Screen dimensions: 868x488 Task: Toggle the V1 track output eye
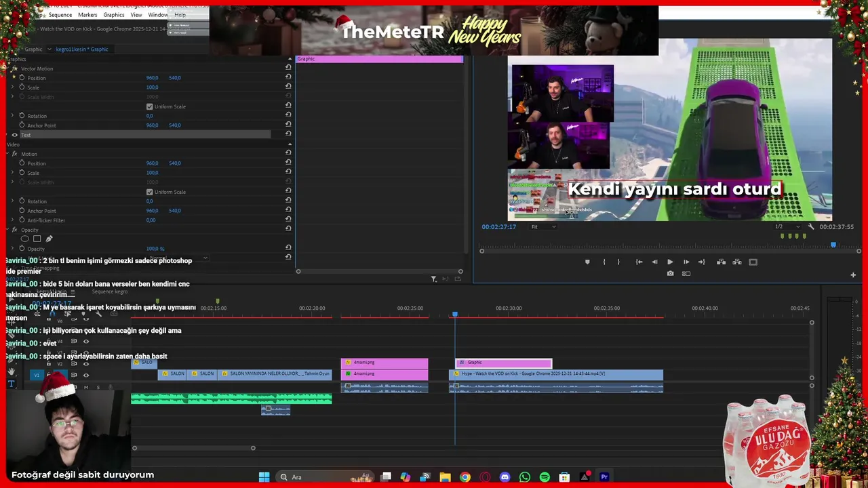85,375
